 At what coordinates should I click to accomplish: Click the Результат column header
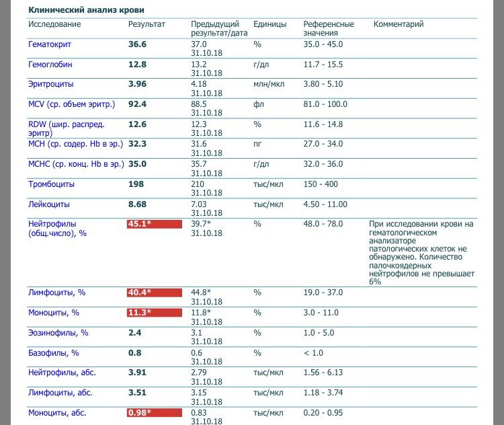point(146,24)
